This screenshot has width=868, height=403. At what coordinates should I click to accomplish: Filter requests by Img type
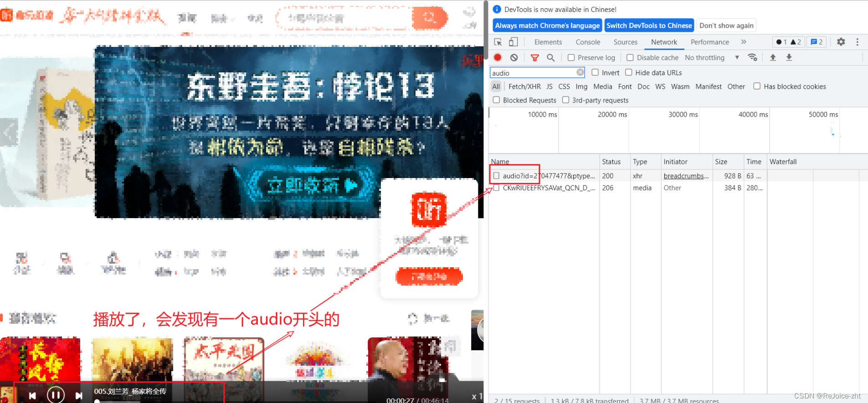(581, 87)
